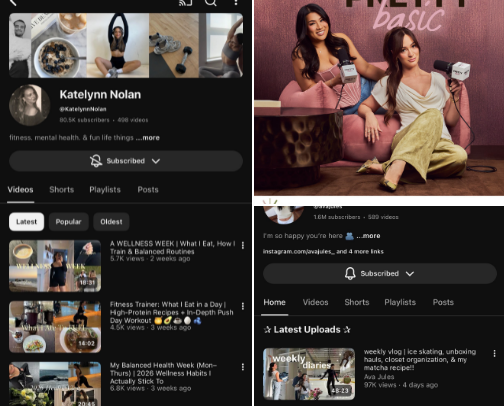Play the A WELLNESS WEEK thumbnail
Image resolution: width=504 pixels, height=406 pixels.
55,266
